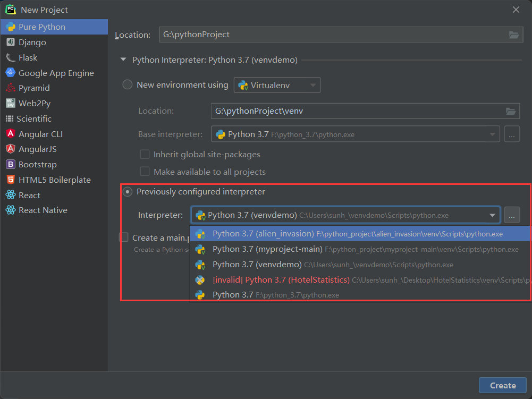This screenshot has width=532, height=399.
Task: Choose Python 3.7 (alien_invasion) interpreter
Action: tap(361, 234)
